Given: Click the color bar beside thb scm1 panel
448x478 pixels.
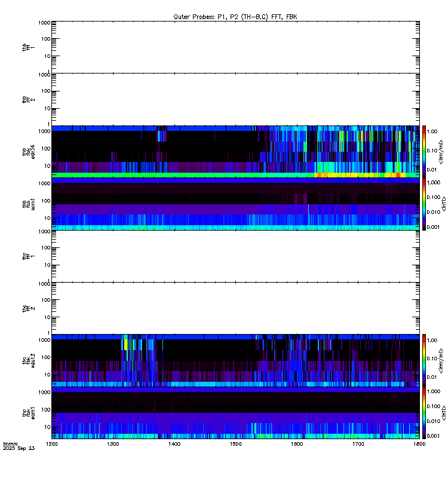Looking at the screenshot, I should pos(424,204).
